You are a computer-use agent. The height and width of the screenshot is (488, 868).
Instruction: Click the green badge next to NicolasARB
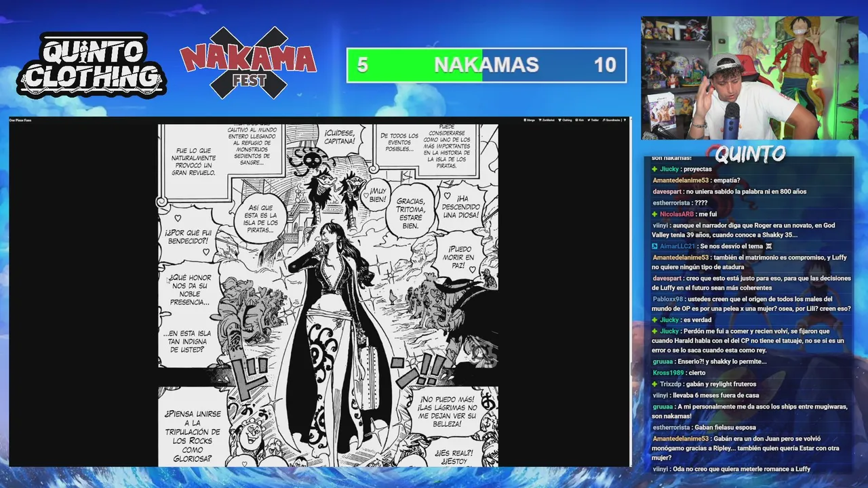point(654,214)
